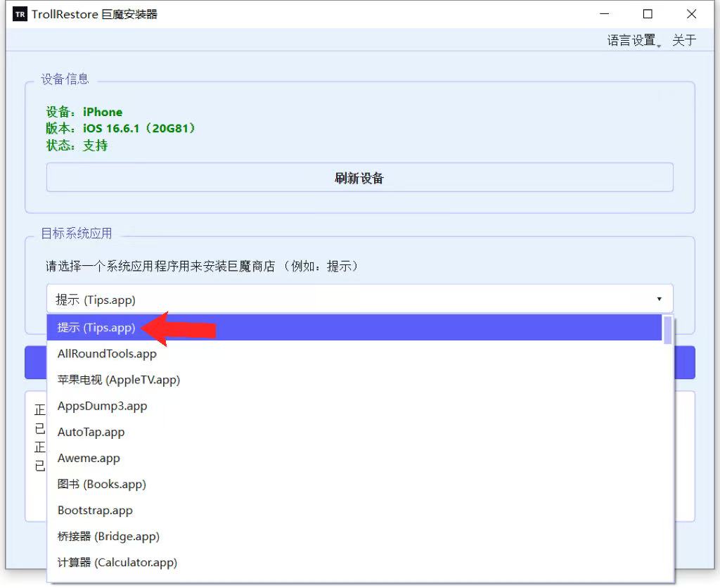Click the 设备: iPhone device label

click(x=84, y=112)
